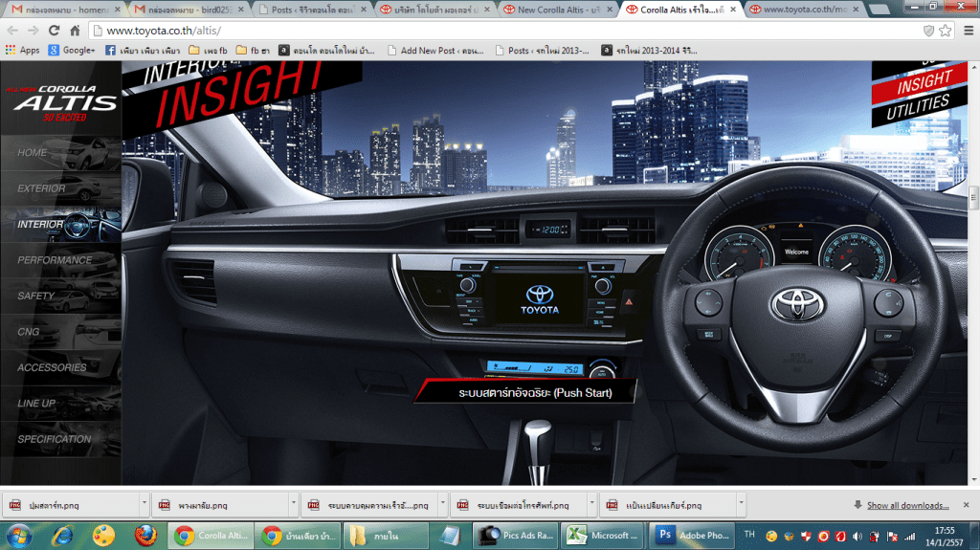Open the PERFORMANCE section
This screenshot has width=980, height=550.
[x=60, y=260]
